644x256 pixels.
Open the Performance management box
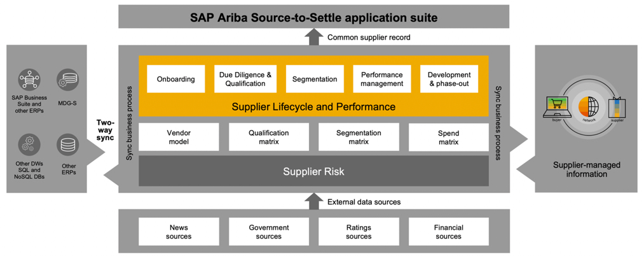click(x=382, y=79)
